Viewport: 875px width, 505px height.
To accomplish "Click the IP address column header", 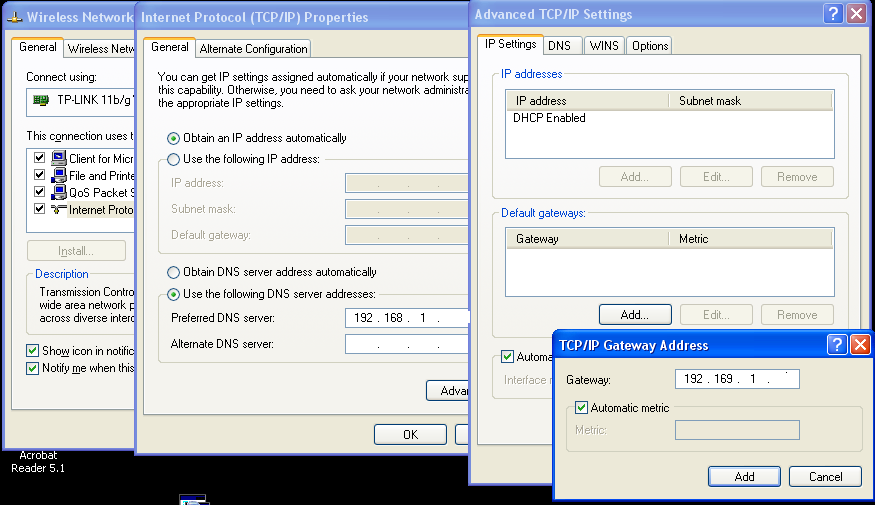I will coord(588,100).
